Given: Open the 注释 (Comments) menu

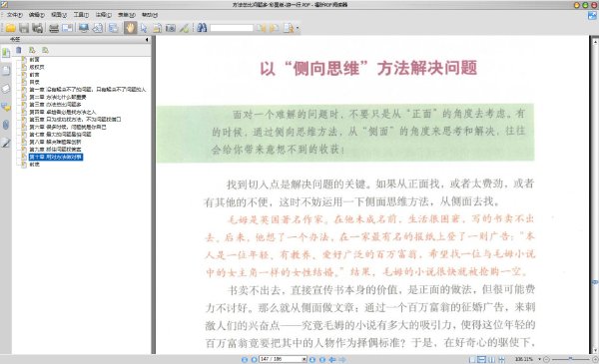Looking at the screenshot, I should click(103, 15).
